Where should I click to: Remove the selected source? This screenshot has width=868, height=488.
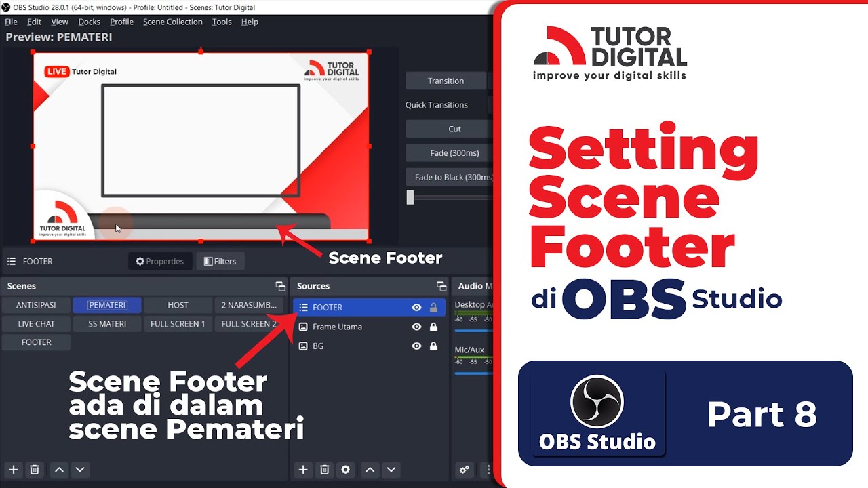pyautogui.click(x=325, y=469)
